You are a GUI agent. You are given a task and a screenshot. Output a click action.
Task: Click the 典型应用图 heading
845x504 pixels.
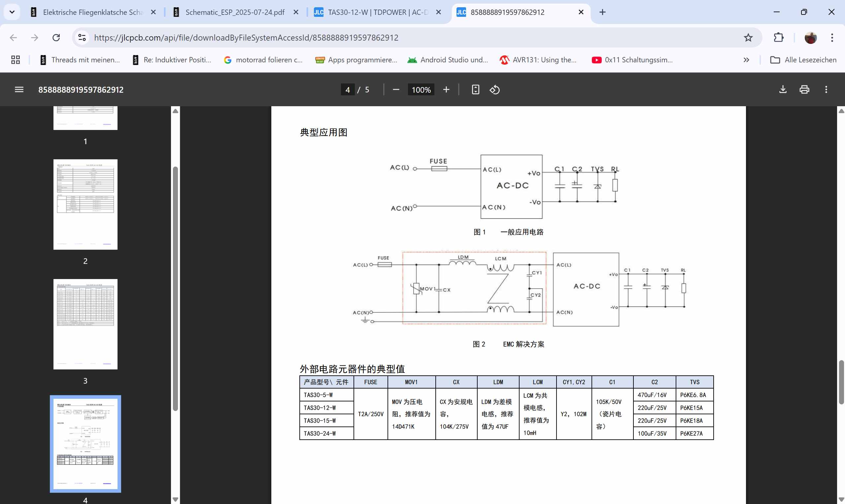(323, 132)
